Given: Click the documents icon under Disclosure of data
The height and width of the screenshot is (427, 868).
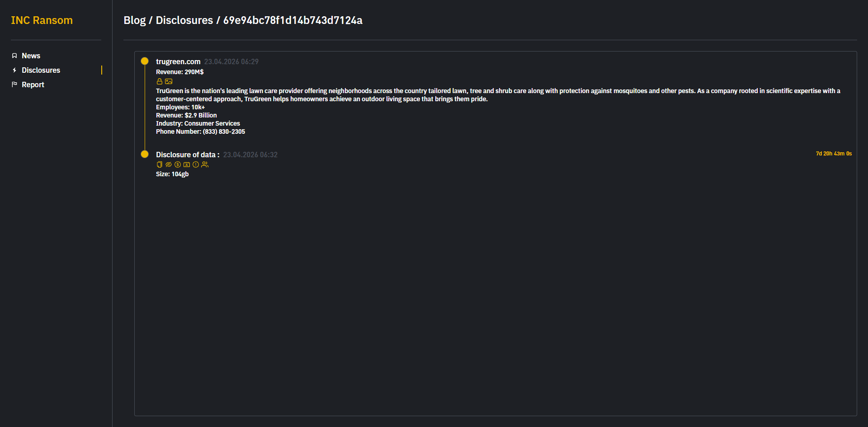Looking at the screenshot, I should click(159, 164).
